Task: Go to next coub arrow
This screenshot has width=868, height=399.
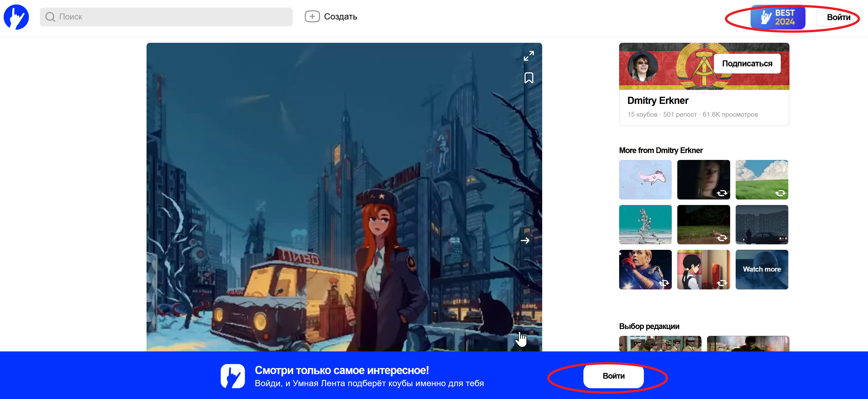Action: (525, 240)
